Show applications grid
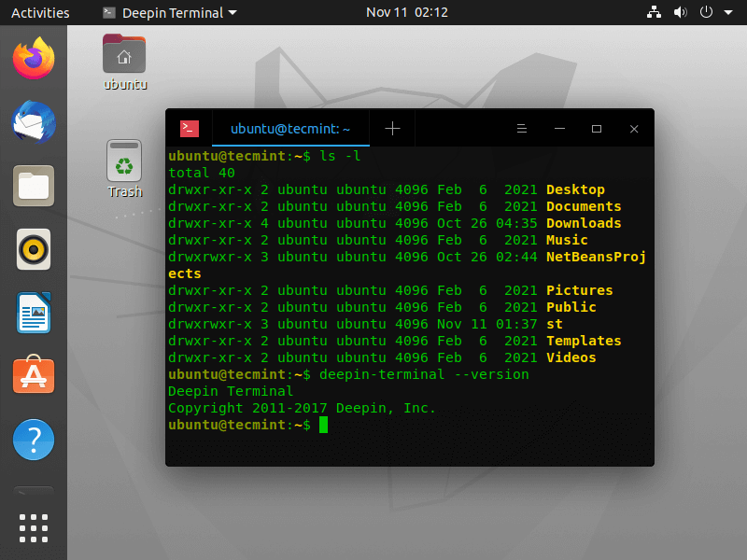This screenshot has width=747, height=560. 34,527
